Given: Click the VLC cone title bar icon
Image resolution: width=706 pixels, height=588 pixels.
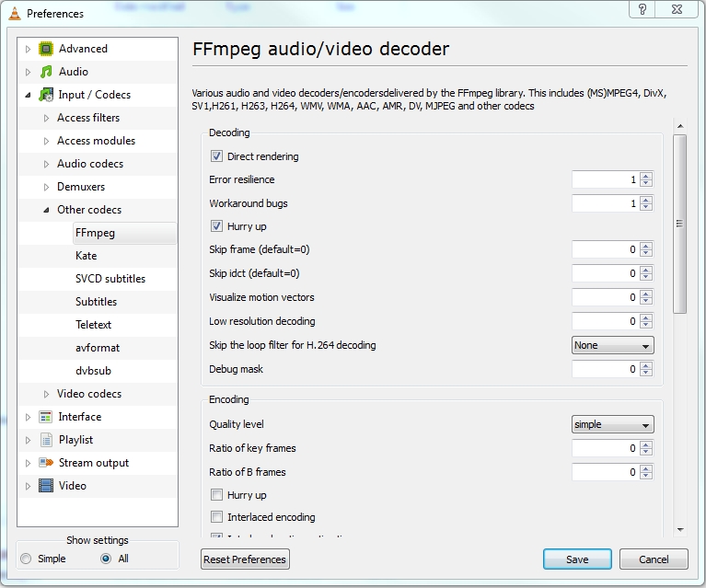Looking at the screenshot, I should (x=15, y=14).
